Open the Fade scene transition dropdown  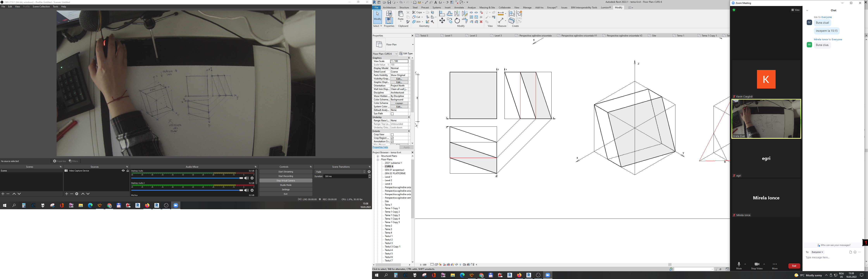click(x=340, y=172)
